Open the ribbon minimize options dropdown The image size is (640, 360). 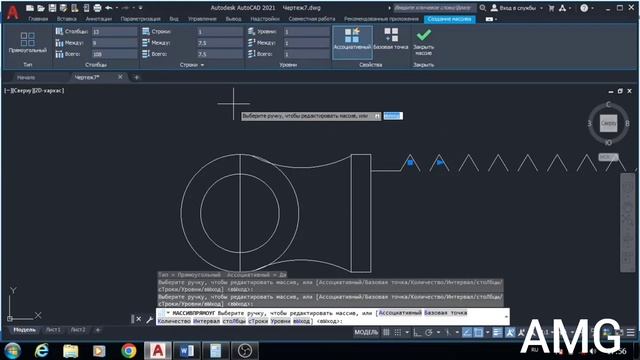click(x=496, y=19)
